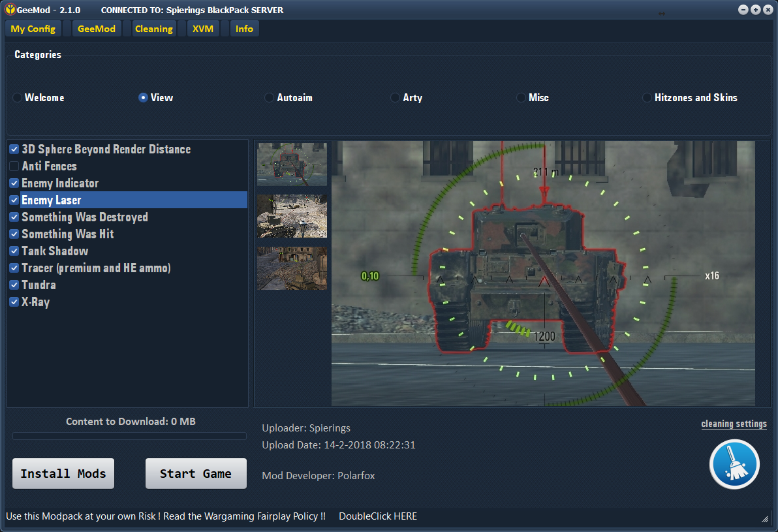
Task: Choose the Hitzones and Skins category
Action: 647,98
